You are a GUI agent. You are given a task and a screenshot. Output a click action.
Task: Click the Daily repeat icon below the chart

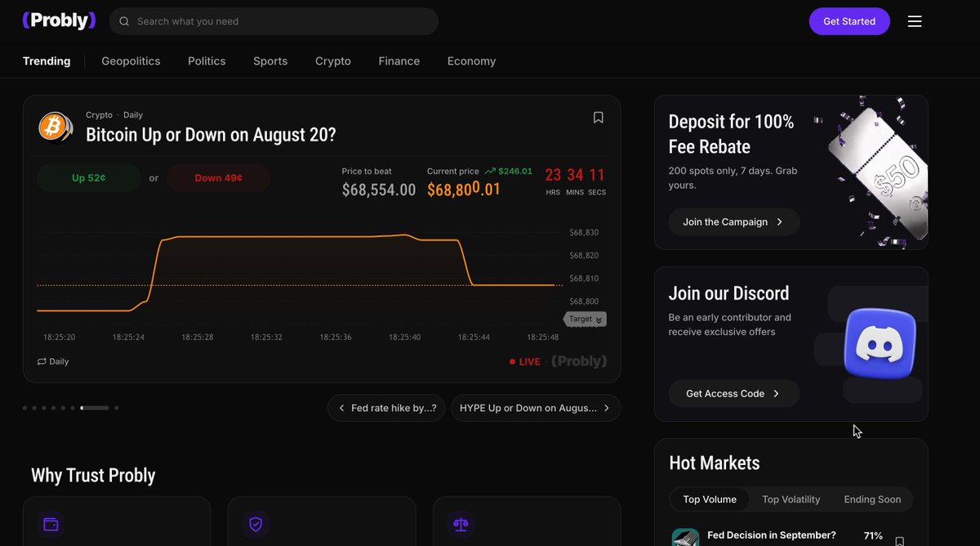pos(42,361)
